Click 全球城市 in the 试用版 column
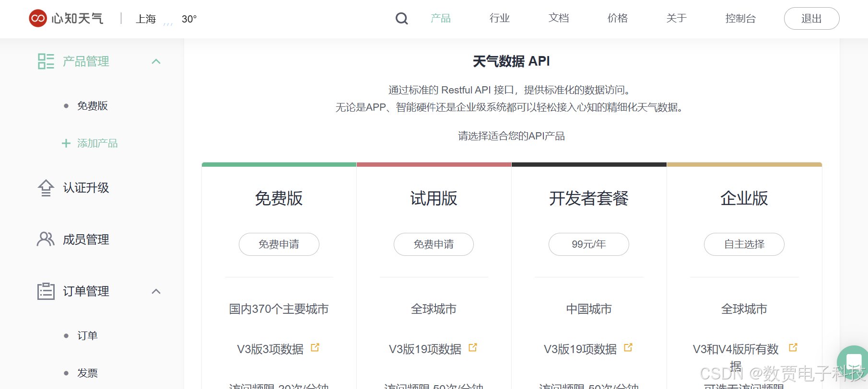This screenshot has height=389, width=868. (434, 309)
